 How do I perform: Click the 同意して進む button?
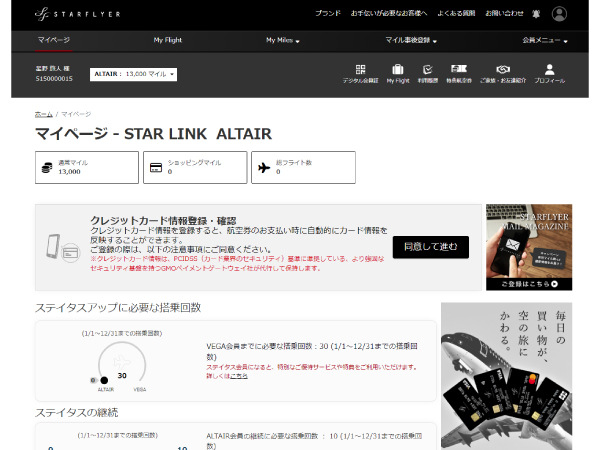click(x=430, y=247)
